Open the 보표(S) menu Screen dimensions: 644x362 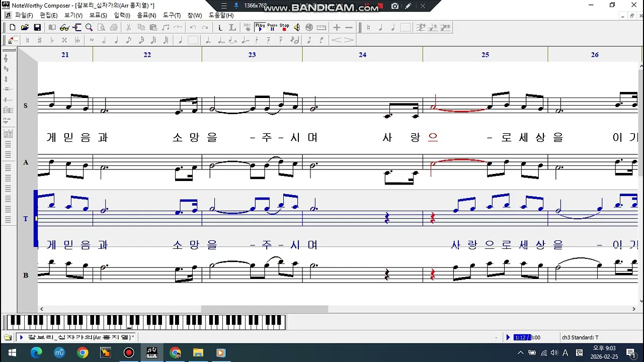point(98,16)
